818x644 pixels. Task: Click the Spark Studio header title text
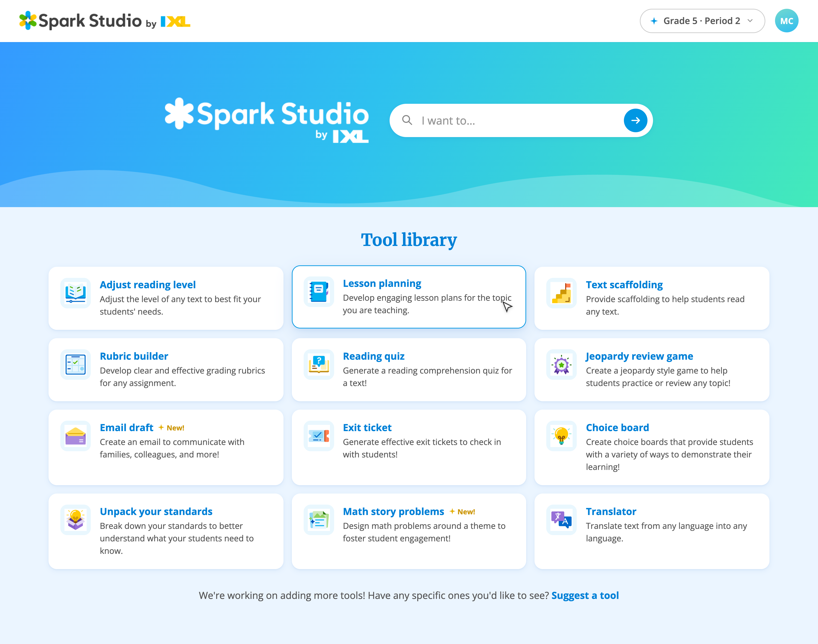point(90,21)
